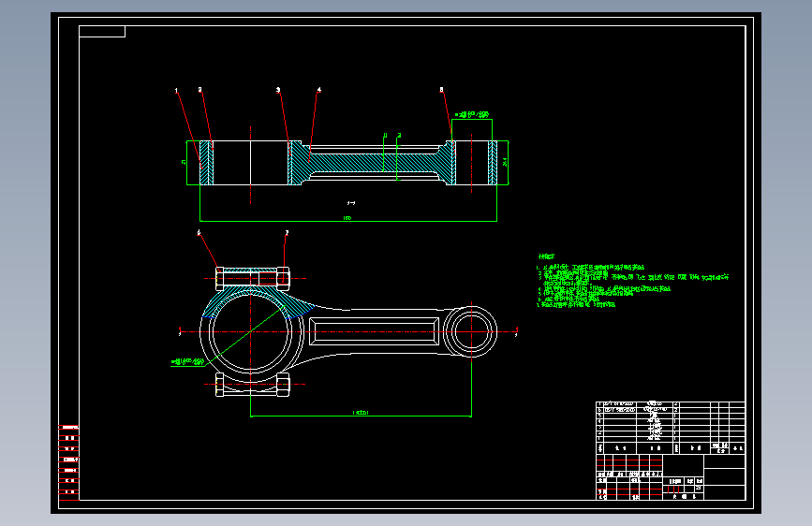Viewport: 812px width, 526px height.
Task: Click balloon number 2 in section view
Action: coord(199,90)
